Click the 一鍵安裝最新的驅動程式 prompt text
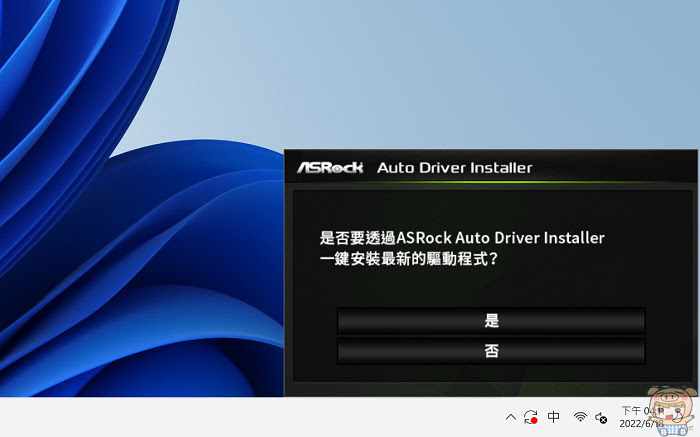 point(408,259)
